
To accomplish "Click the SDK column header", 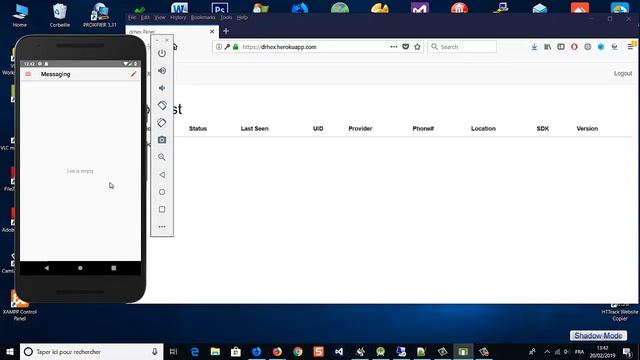I will pos(543,129).
